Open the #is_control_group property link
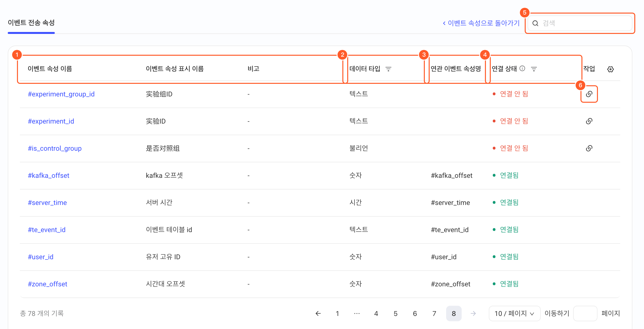 55,148
